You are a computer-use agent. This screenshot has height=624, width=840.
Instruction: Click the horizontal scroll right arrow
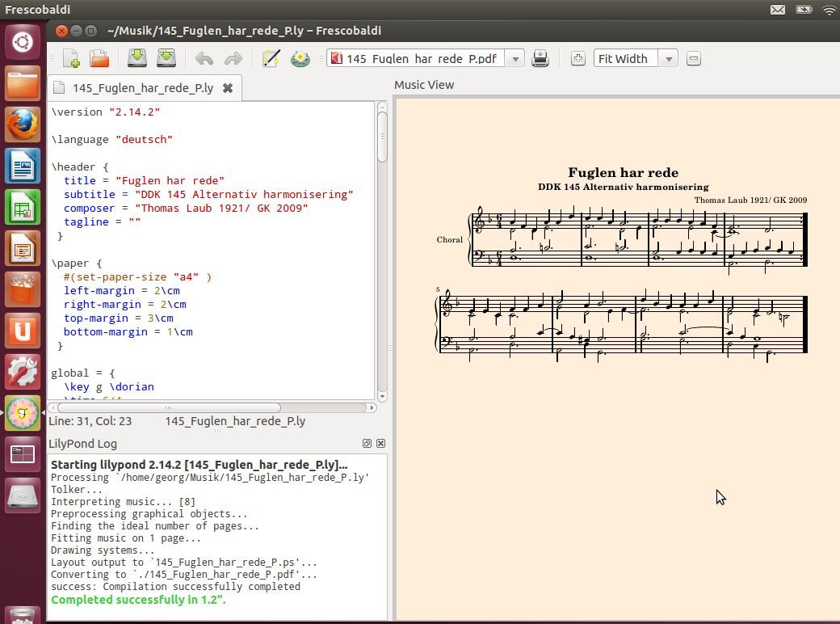tap(372, 407)
